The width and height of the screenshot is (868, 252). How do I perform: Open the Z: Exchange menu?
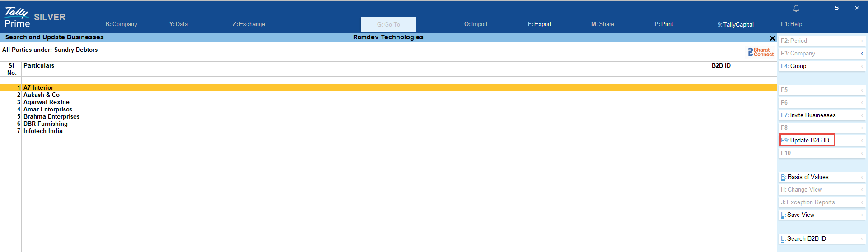click(249, 24)
